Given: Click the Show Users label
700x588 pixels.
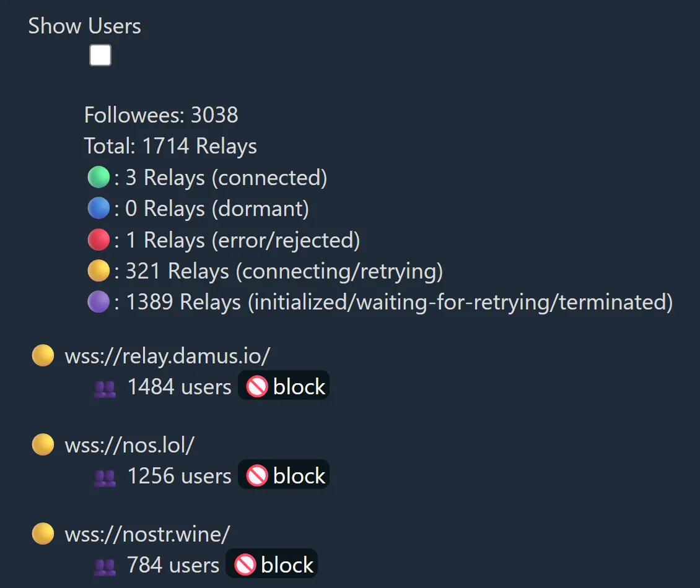Looking at the screenshot, I should pyautogui.click(x=84, y=26).
